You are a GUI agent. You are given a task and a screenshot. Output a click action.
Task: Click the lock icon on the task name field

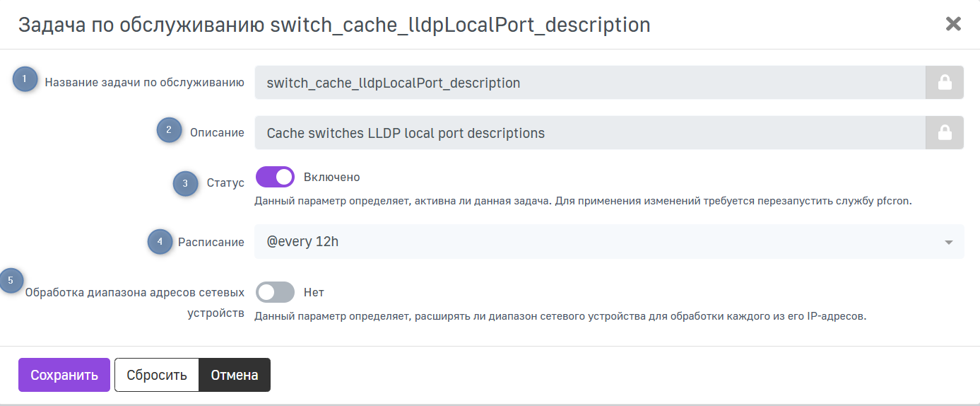[944, 83]
